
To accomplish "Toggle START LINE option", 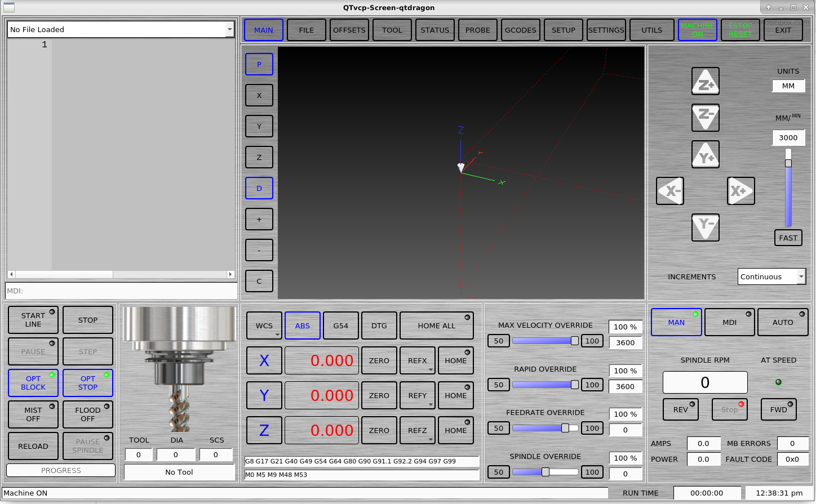I will (33, 320).
